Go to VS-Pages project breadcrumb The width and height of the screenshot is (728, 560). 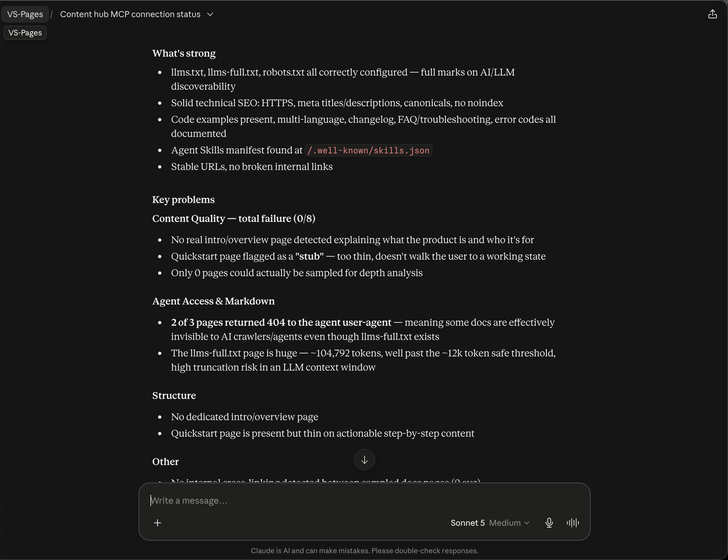[25, 14]
